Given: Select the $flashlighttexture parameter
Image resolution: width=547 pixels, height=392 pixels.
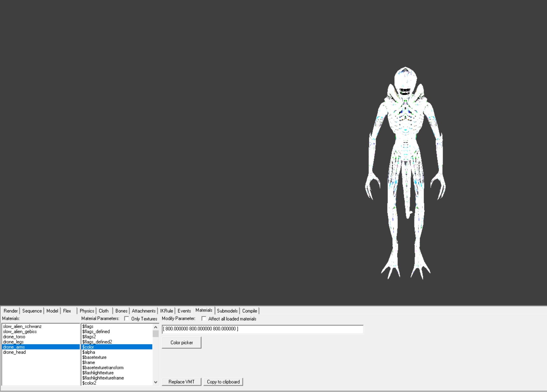Looking at the screenshot, I should click(x=117, y=373).
